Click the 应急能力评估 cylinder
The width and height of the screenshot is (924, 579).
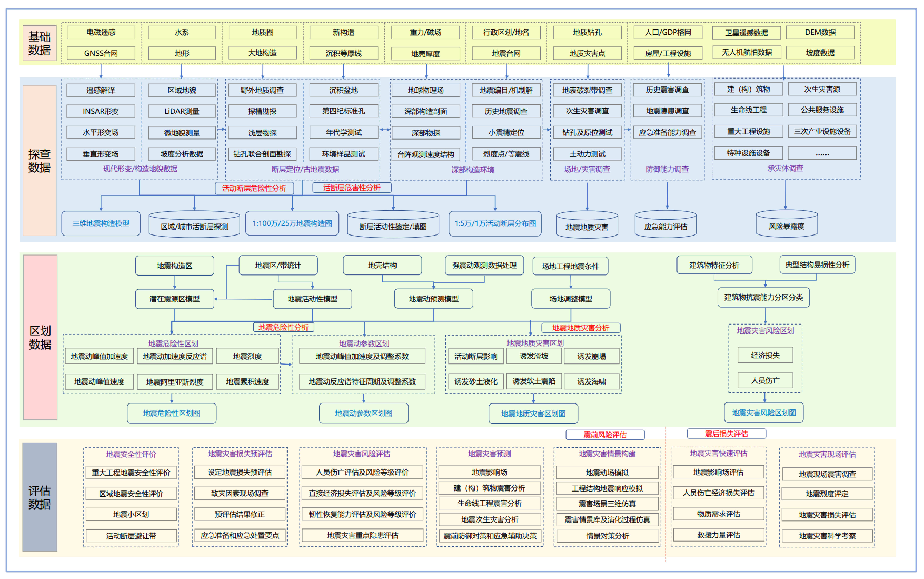(x=666, y=224)
